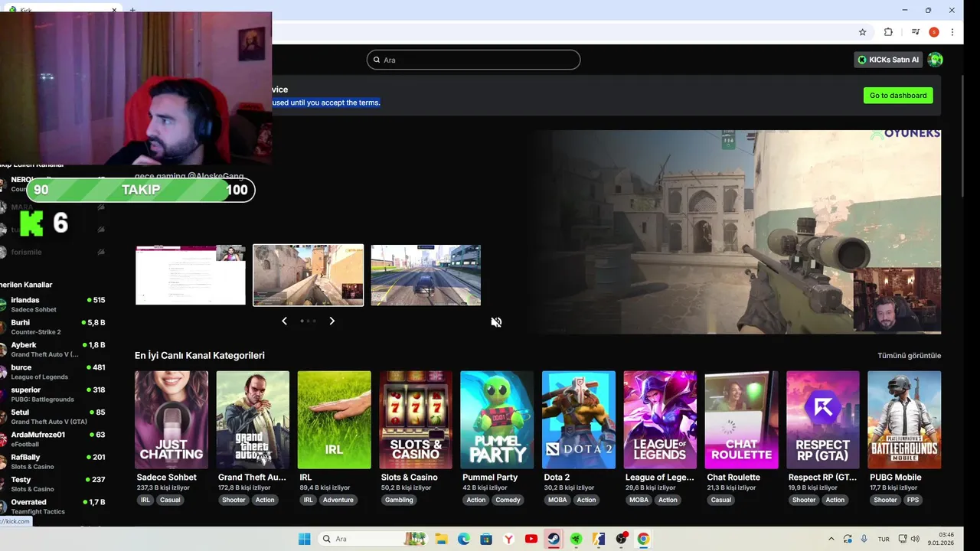Open the Chrome three-dot menu
This screenshot has width=980, height=551.
pos(952,32)
